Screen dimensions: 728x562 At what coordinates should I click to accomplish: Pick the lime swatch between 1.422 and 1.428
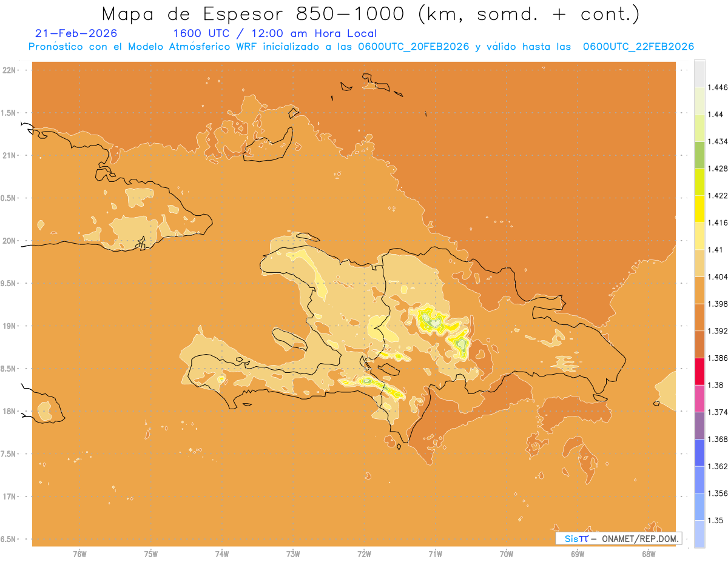click(x=699, y=182)
